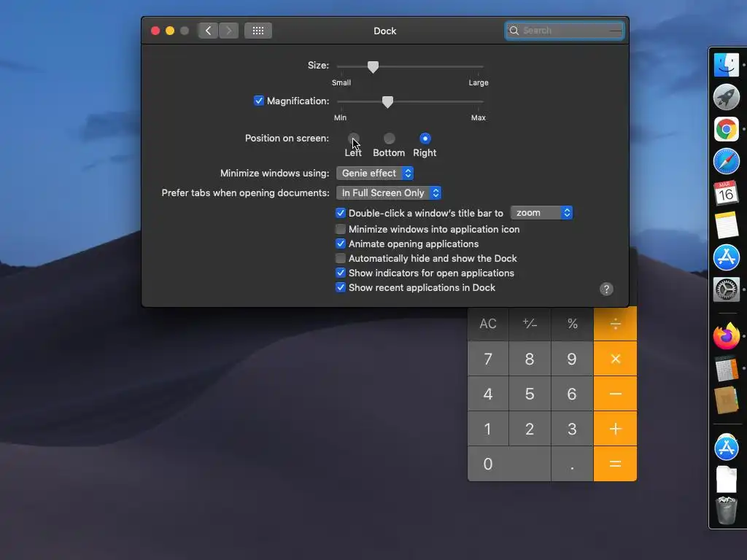The image size is (747, 560).
Task: Click 2 key in Calculator
Action: click(530, 429)
